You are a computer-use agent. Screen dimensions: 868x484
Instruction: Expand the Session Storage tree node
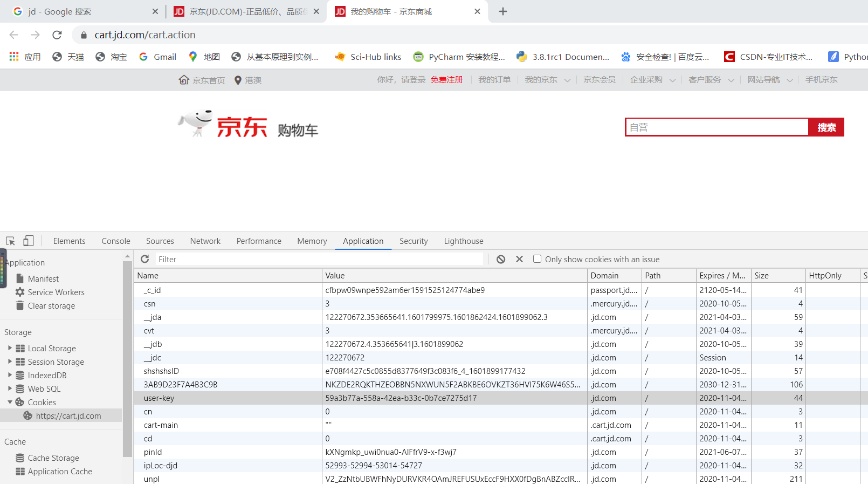(10, 362)
